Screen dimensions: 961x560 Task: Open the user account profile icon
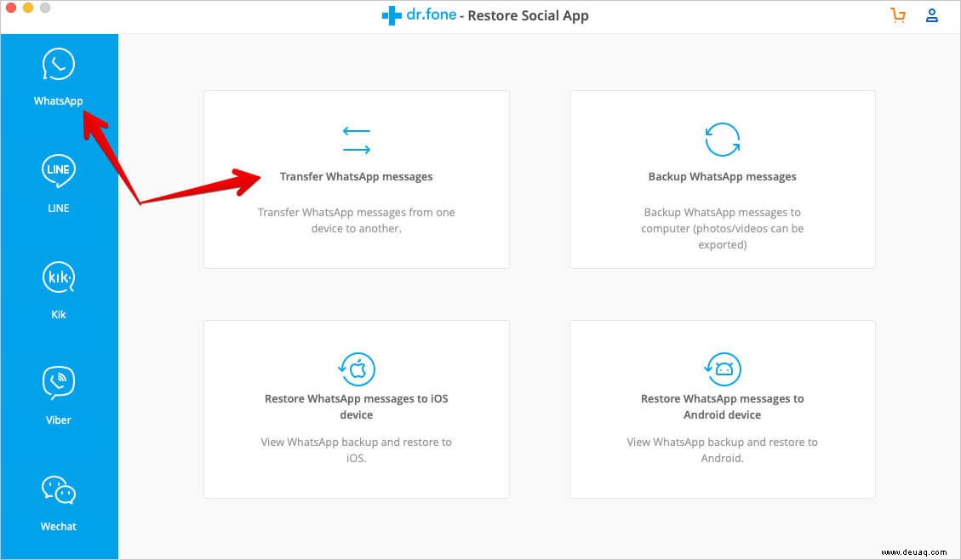pyautogui.click(x=931, y=15)
